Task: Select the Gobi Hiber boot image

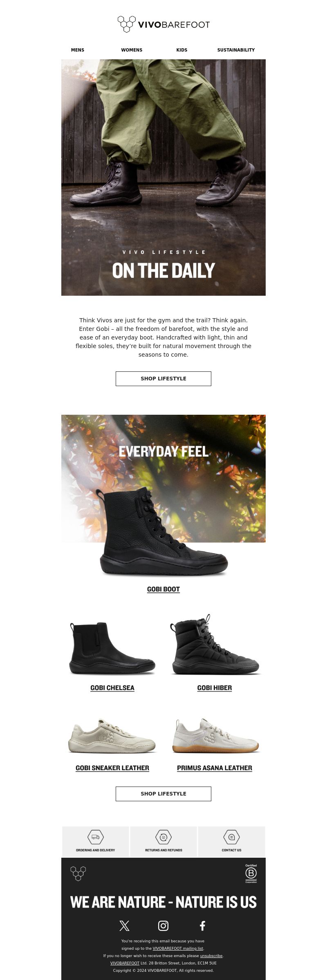Action: coord(215,644)
